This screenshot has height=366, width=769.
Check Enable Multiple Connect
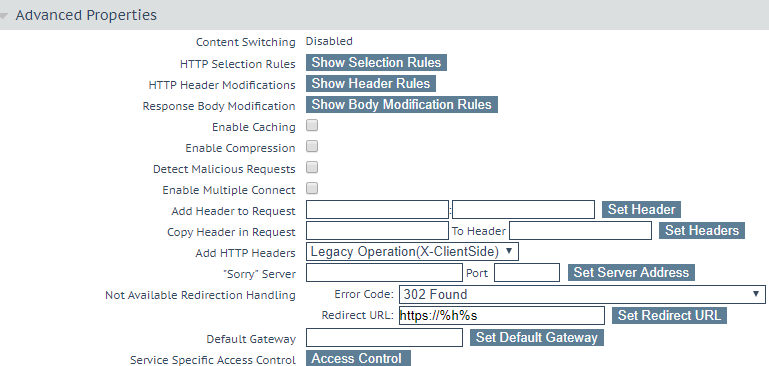[x=312, y=188]
